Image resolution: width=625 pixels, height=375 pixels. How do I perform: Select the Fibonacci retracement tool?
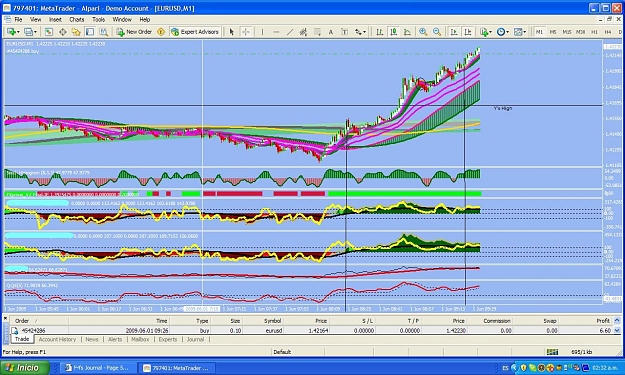pos(317,32)
